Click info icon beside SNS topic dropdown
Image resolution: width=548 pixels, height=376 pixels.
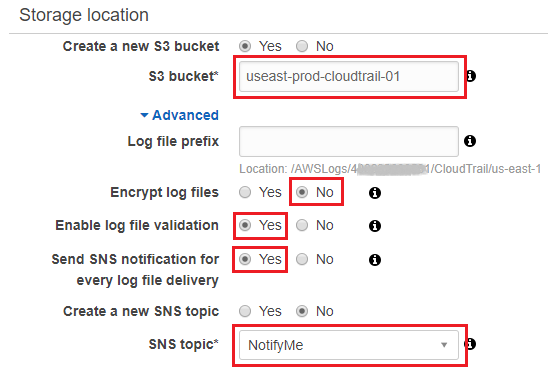[x=471, y=344]
